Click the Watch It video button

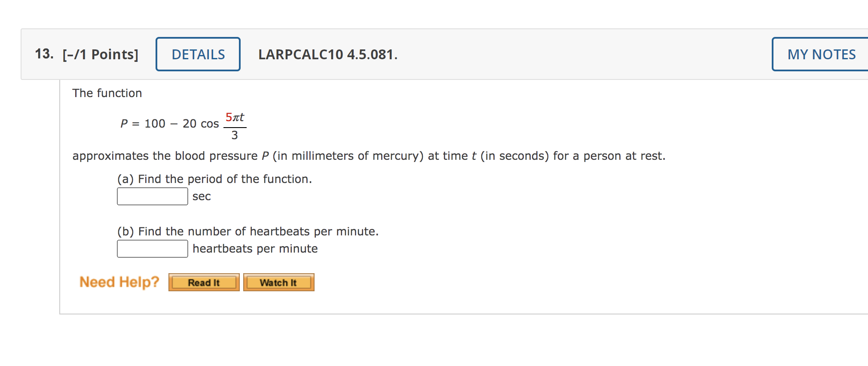pyautogui.click(x=278, y=282)
